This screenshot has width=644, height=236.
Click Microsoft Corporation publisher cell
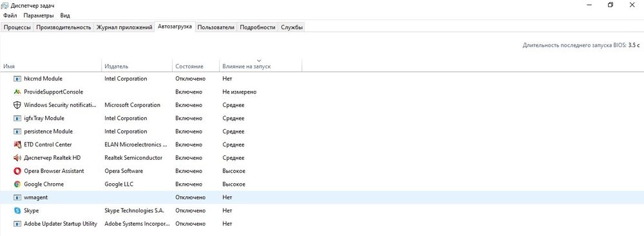click(132, 105)
